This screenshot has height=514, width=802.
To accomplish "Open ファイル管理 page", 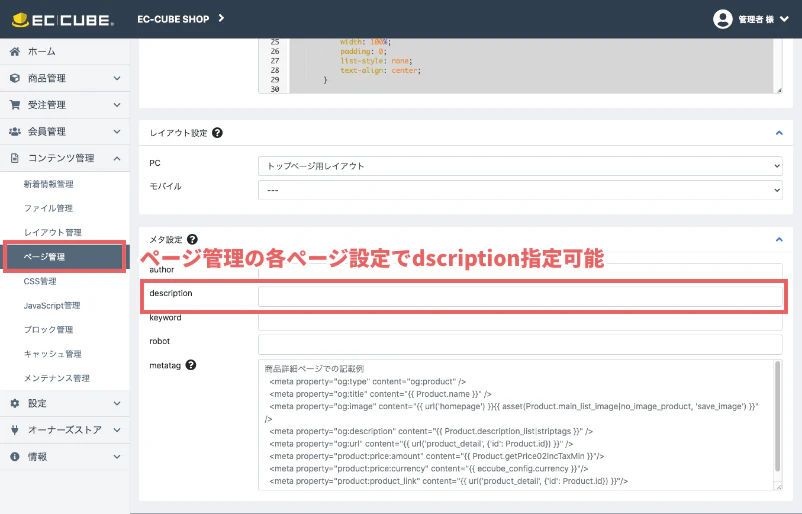I will (x=48, y=208).
